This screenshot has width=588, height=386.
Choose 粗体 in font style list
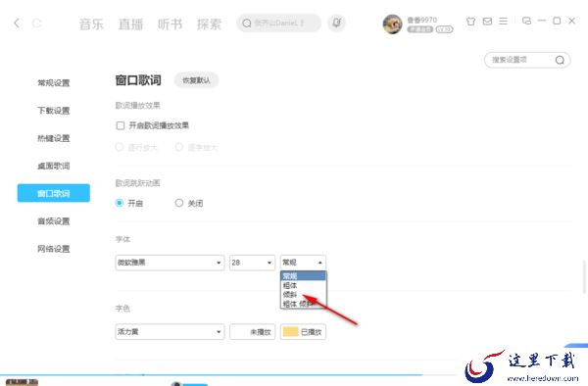click(x=304, y=285)
